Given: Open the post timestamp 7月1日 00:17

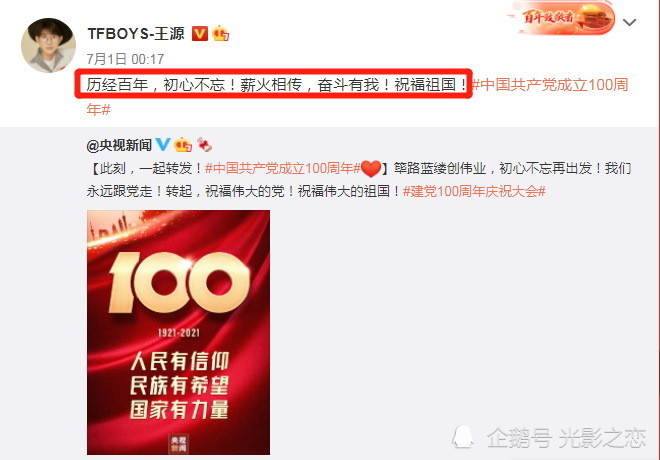Looking at the screenshot, I should [x=125, y=59].
